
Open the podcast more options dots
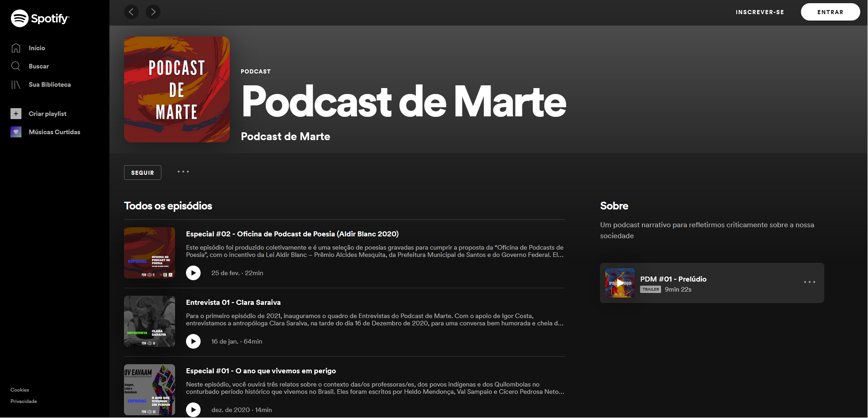click(x=183, y=172)
